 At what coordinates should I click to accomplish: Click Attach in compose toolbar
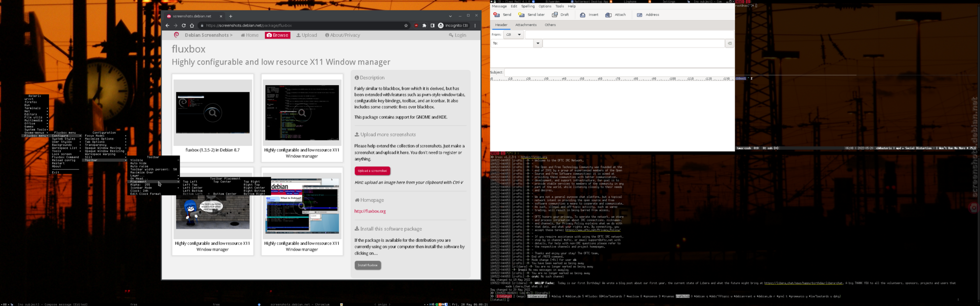[615, 15]
